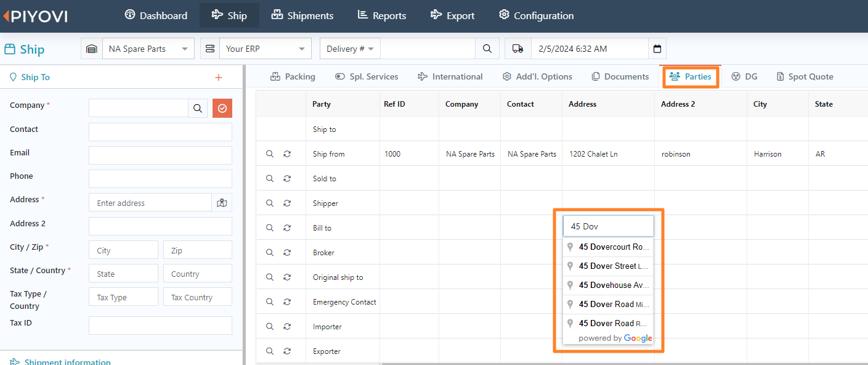Click the magnifier button next to delivery field
This screenshot has width=868, height=365.
point(487,49)
